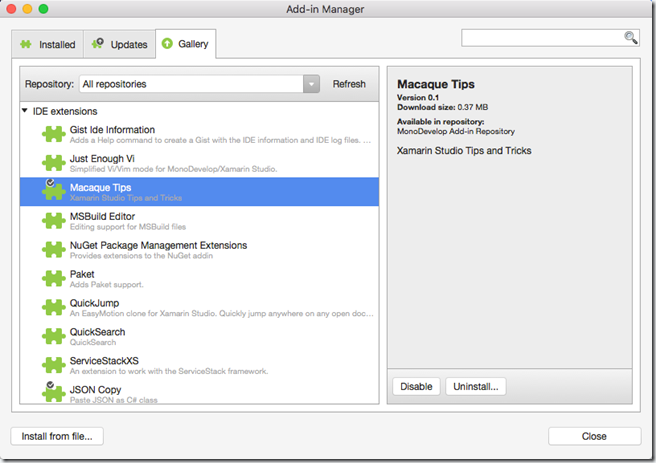Select the ServiceStackXS entry
Screen dimensions: 656x463
point(199,365)
